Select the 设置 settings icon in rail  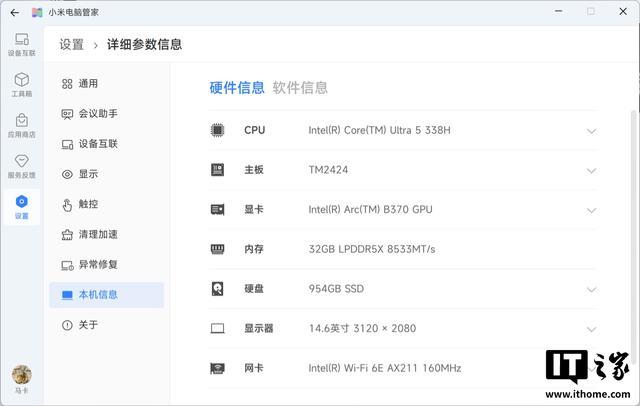21,206
